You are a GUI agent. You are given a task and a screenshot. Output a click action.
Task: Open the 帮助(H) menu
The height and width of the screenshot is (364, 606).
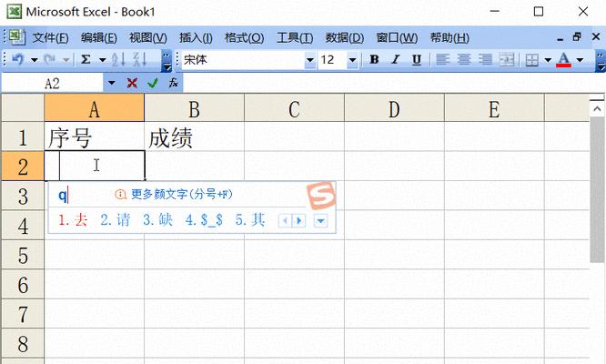pyautogui.click(x=449, y=38)
